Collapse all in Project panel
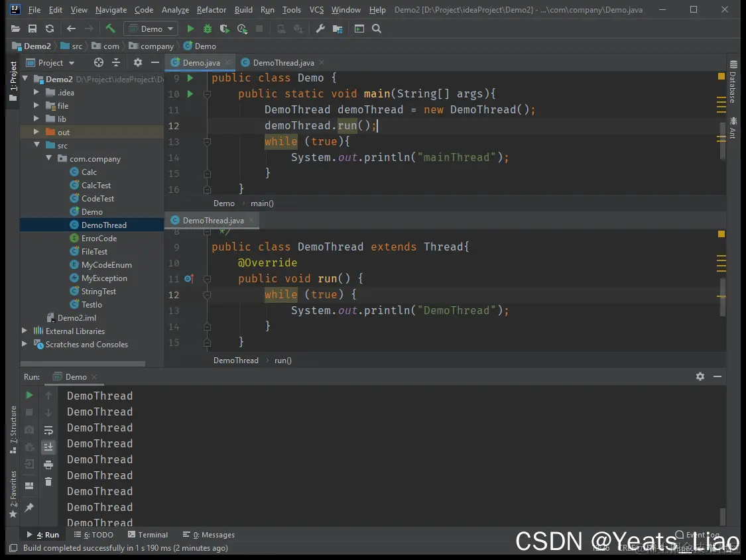Screen dimensions: 746x560 pyautogui.click(x=116, y=63)
